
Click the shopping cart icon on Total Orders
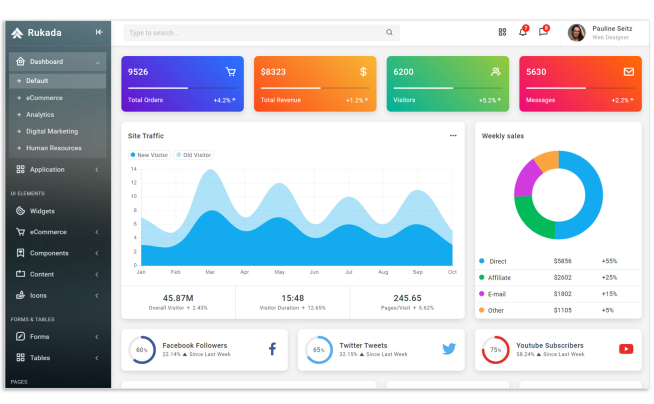[231, 72]
